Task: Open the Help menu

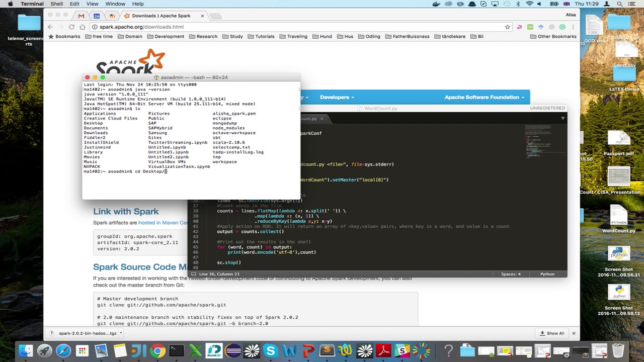Action: click(x=137, y=4)
